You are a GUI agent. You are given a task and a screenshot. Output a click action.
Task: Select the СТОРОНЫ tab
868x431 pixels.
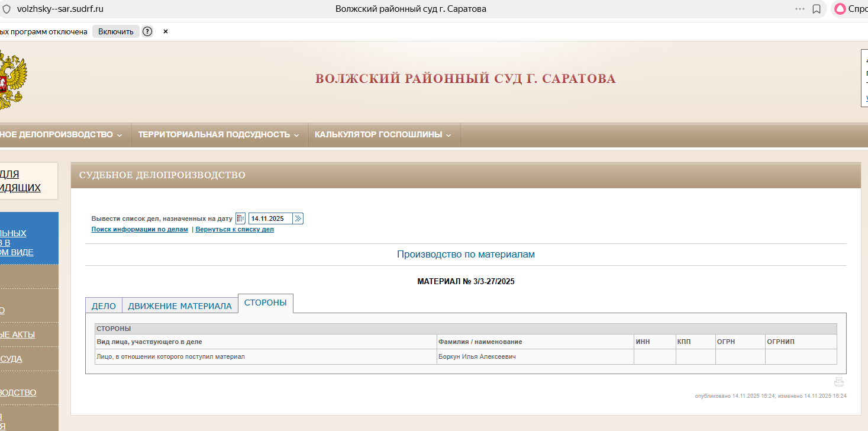coord(265,303)
